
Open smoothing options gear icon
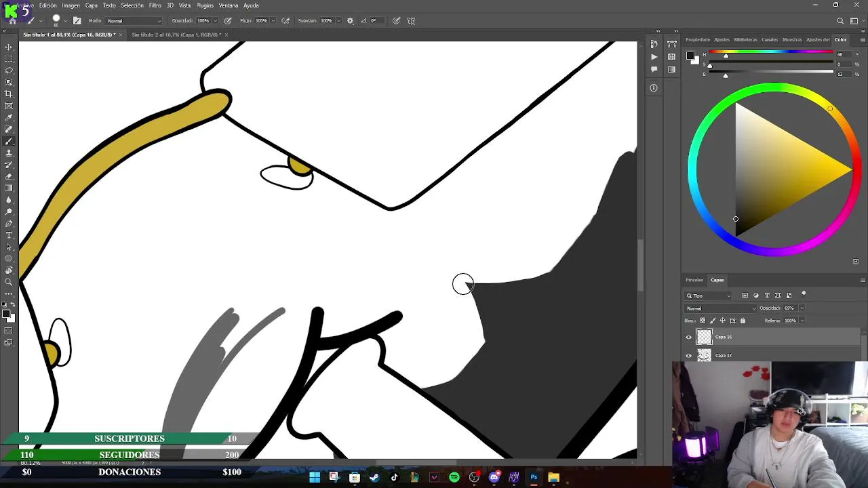pos(350,21)
